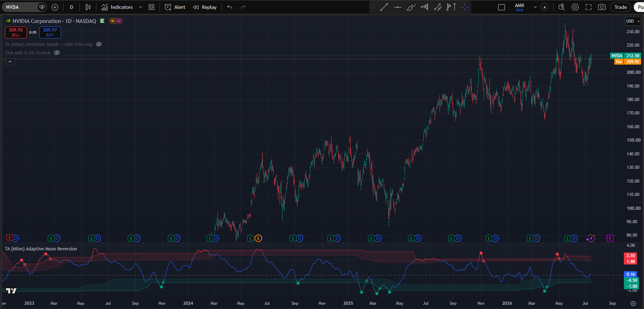Screen dimensions: 644x309
Task: Select the pitchfork drawing tool
Action: (424, 7)
